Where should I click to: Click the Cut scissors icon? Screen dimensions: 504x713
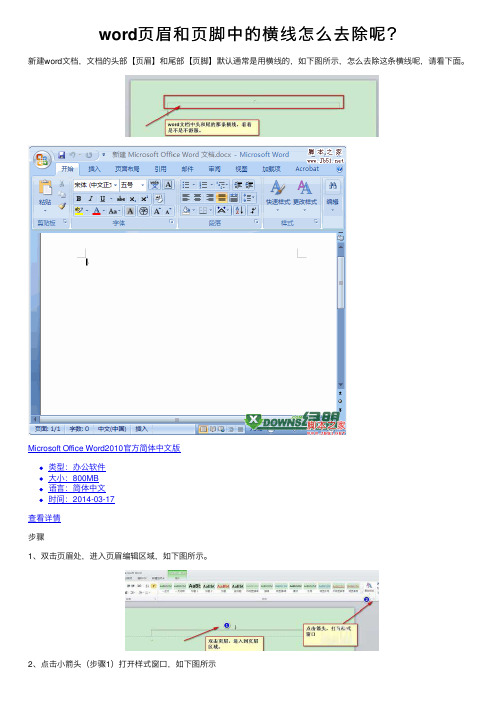62,184
